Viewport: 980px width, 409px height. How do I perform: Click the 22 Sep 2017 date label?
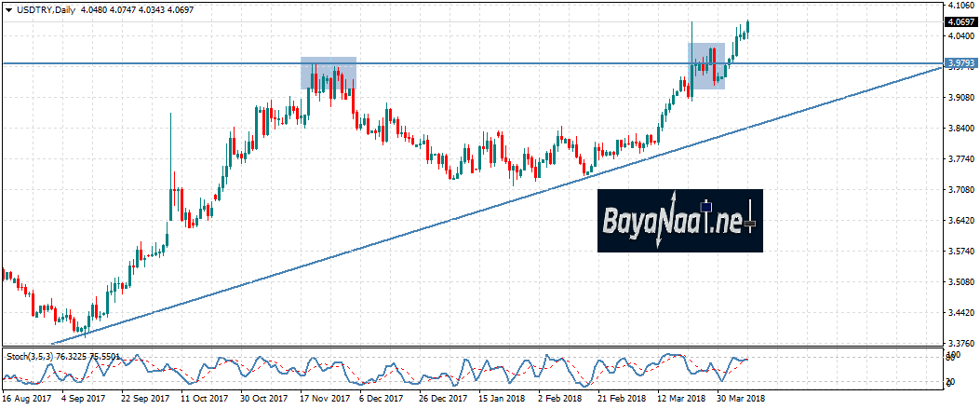coord(144,399)
